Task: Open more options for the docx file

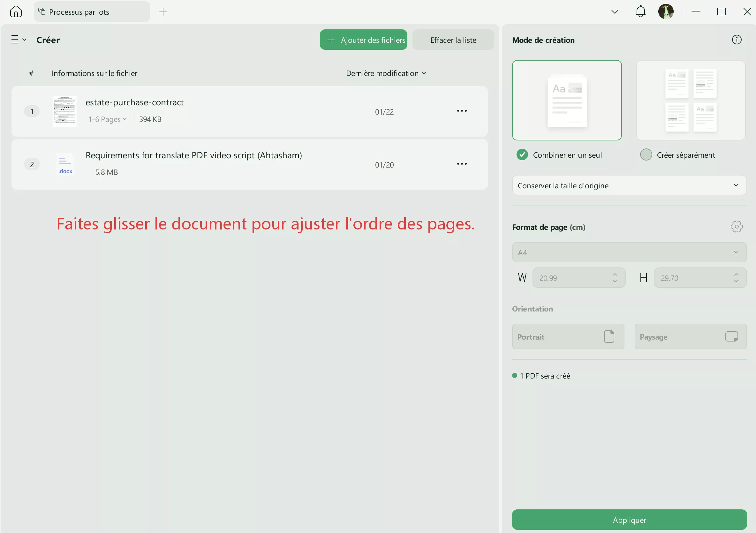Action: 461,164
